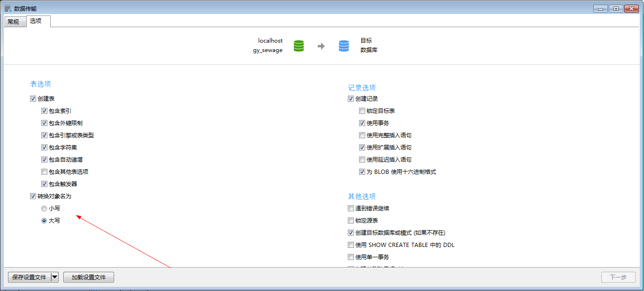Enable 使用 SHOW CREATE TABLE 中的 DDL
This screenshot has height=291, width=644.
tap(351, 245)
